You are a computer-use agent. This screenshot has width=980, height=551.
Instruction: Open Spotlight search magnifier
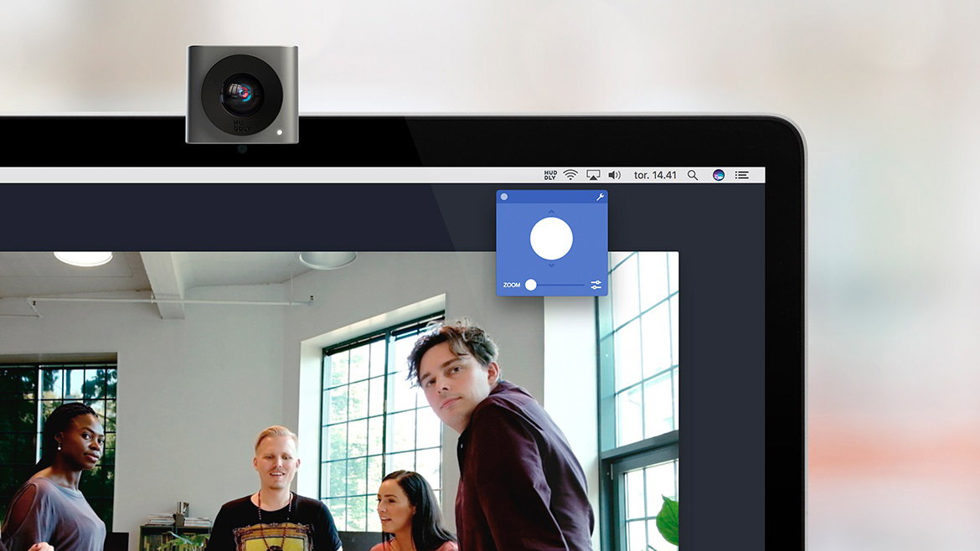point(693,175)
